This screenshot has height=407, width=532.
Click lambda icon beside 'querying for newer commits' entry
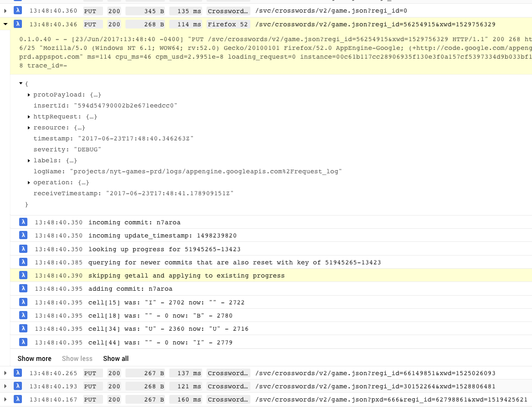(x=23, y=262)
